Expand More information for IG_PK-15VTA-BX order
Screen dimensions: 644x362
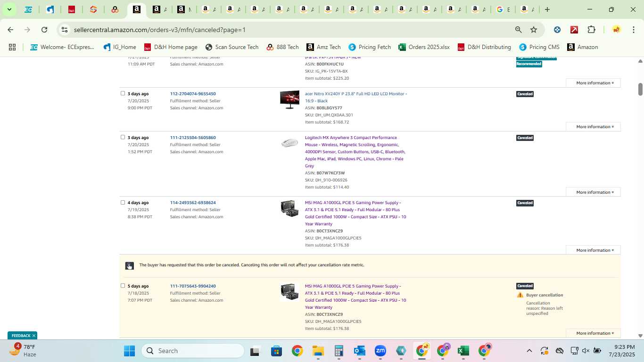[593, 83]
